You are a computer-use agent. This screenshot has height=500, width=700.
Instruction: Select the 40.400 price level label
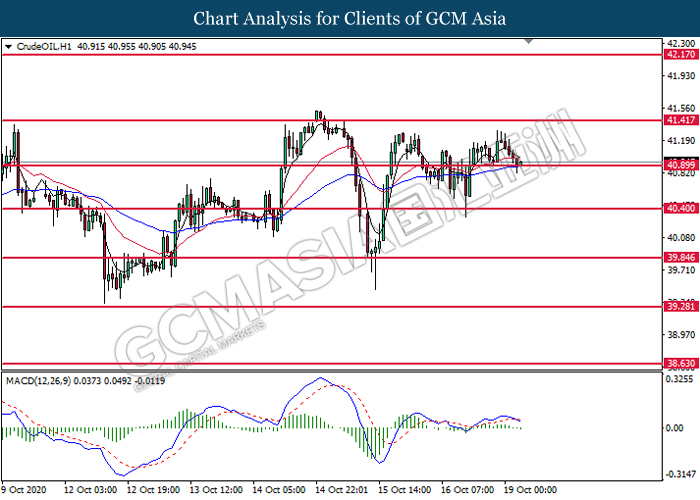(x=681, y=208)
